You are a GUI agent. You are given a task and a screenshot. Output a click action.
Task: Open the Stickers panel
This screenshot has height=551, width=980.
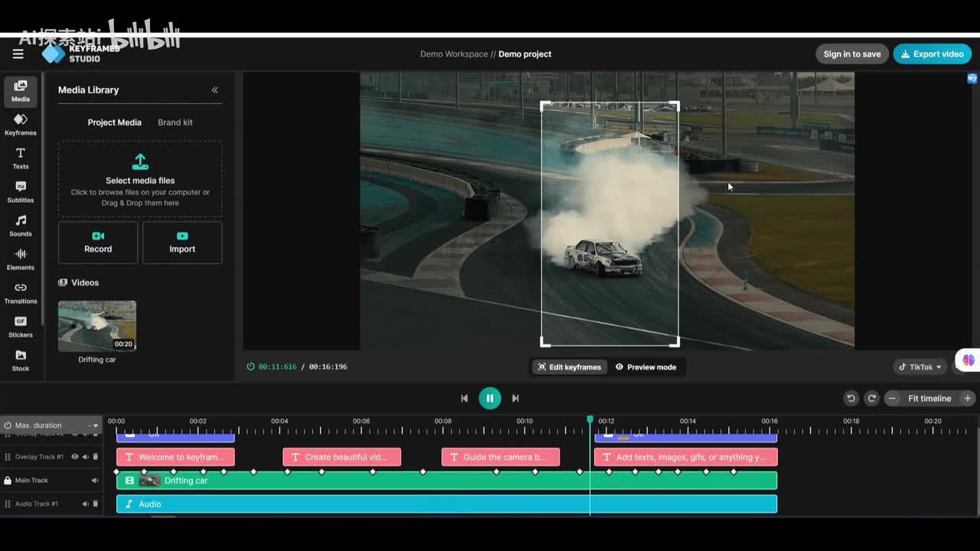(21, 327)
